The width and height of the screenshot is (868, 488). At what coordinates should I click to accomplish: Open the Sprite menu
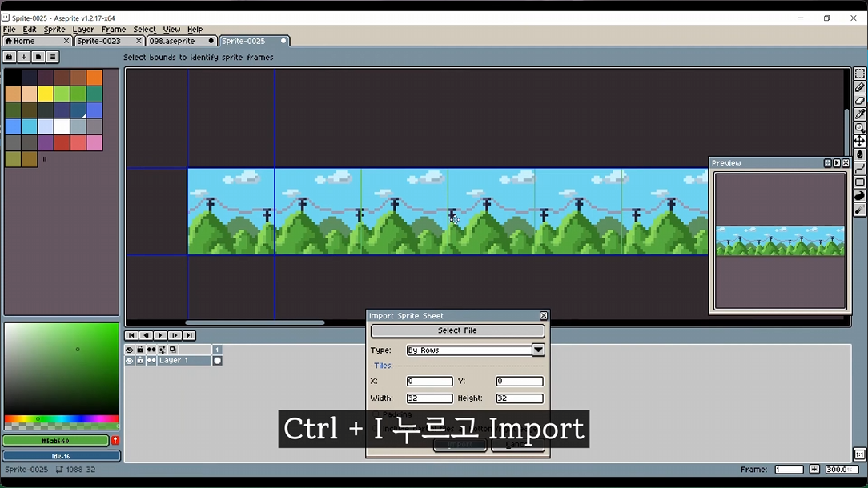(54, 30)
